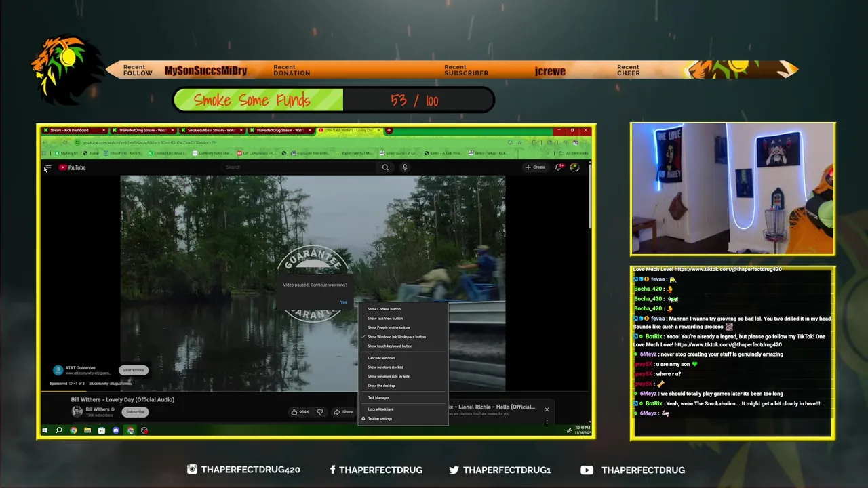Choose Cascade windows from context menu
Viewport: 868px width, 488px height.
(403, 358)
